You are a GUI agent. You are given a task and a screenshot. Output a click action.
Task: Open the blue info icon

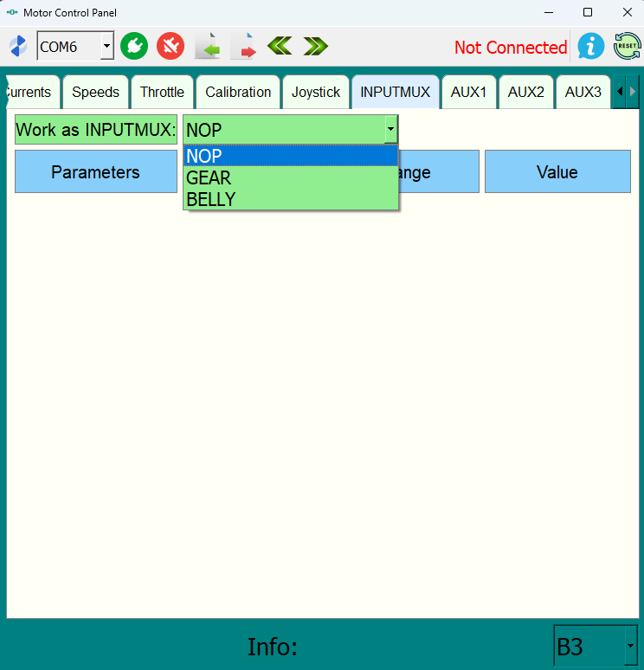[591, 46]
